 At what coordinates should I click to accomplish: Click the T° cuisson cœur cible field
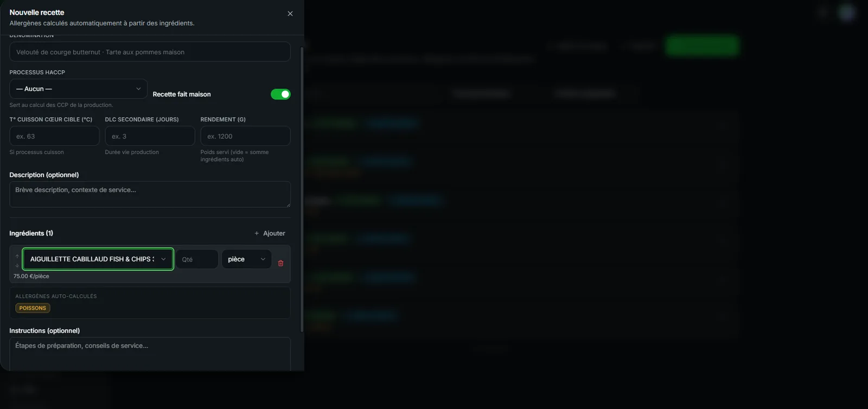coord(54,136)
